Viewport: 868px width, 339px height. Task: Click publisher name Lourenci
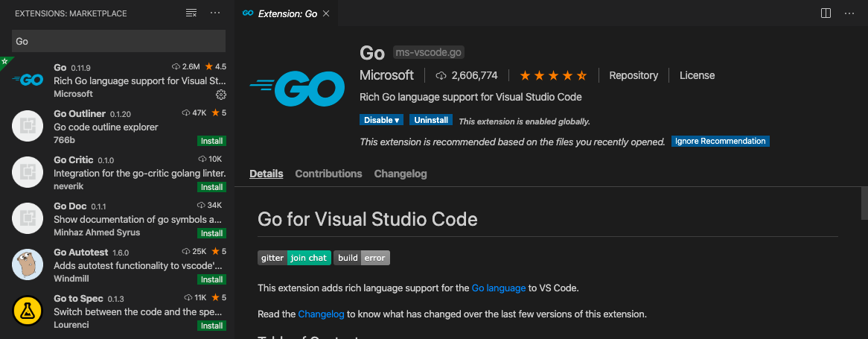click(71, 325)
